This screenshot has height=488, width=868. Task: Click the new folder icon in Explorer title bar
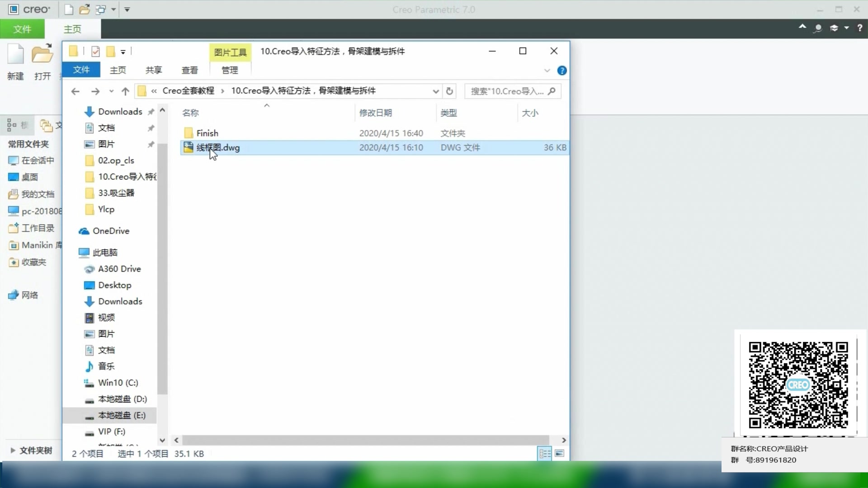click(110, 52)
